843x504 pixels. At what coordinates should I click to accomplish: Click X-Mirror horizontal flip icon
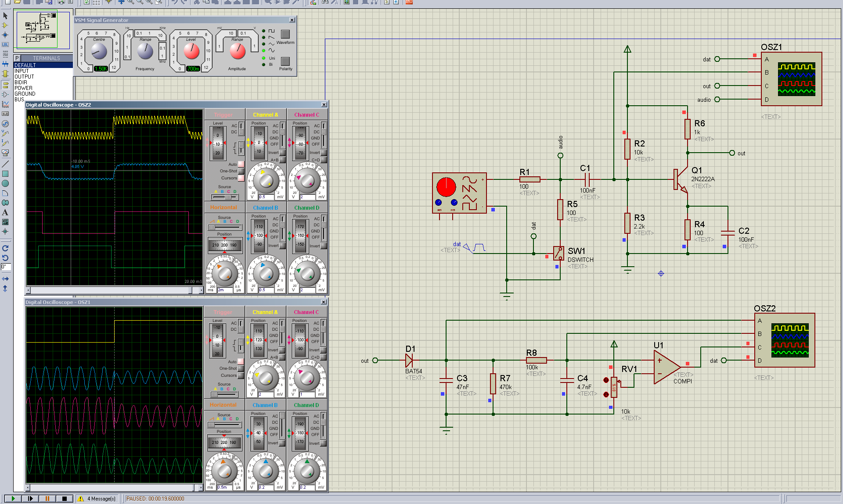[5, 279]
